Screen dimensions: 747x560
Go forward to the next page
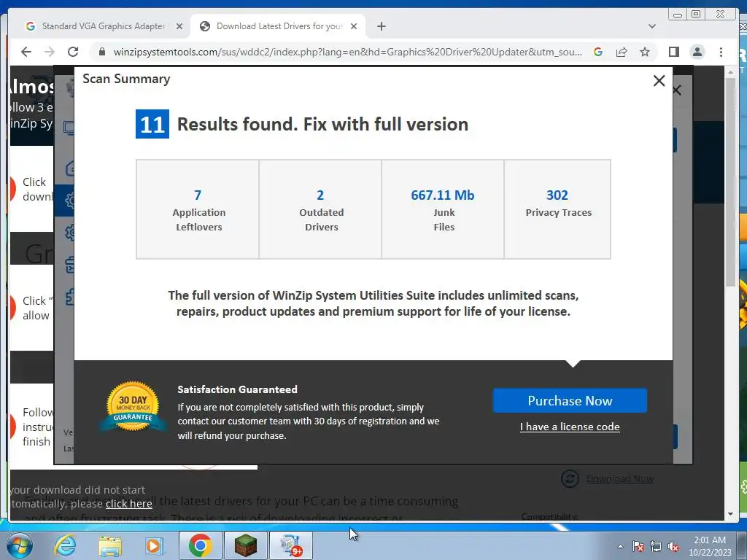(50, 52)
